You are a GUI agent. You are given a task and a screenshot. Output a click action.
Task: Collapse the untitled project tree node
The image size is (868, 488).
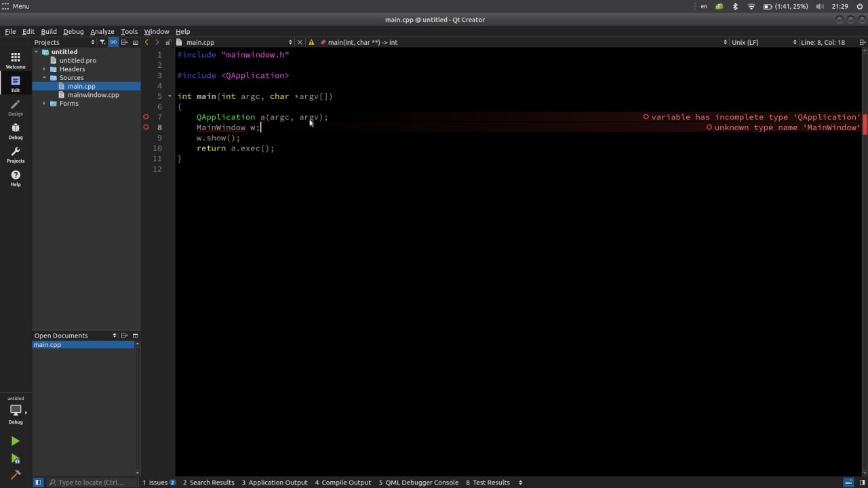click(37, 52)
